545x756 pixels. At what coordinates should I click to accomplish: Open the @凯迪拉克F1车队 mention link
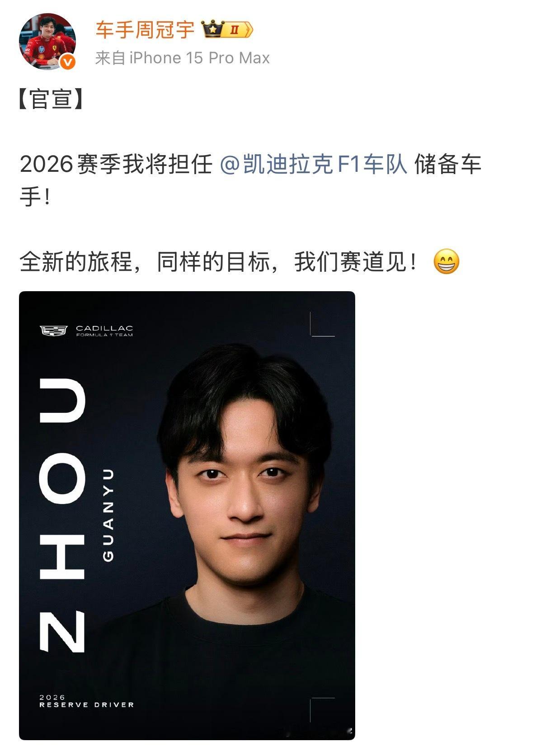point(314,164)
